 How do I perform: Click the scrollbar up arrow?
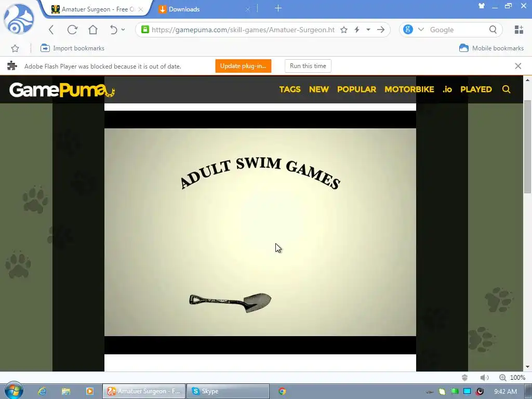coord(527,80)
